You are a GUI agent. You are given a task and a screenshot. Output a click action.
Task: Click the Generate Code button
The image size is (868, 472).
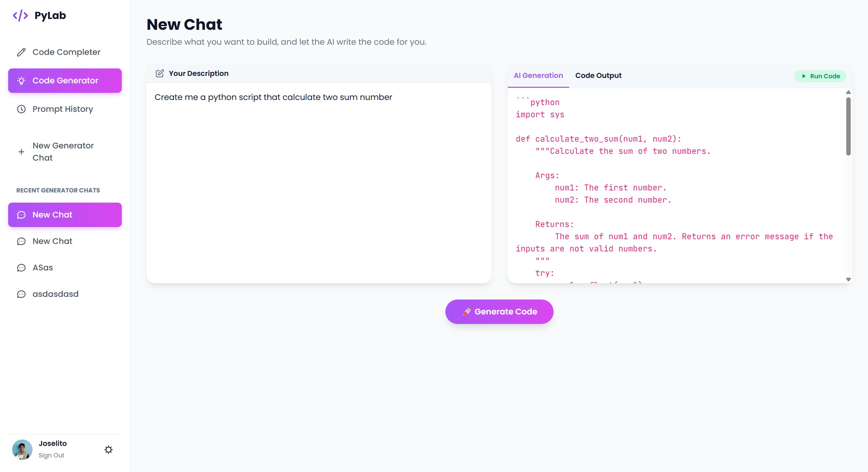[499, 312]
